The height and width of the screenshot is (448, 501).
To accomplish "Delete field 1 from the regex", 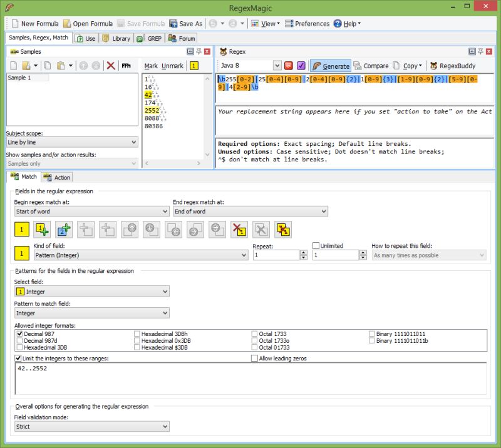I will (x=238, y=230).
